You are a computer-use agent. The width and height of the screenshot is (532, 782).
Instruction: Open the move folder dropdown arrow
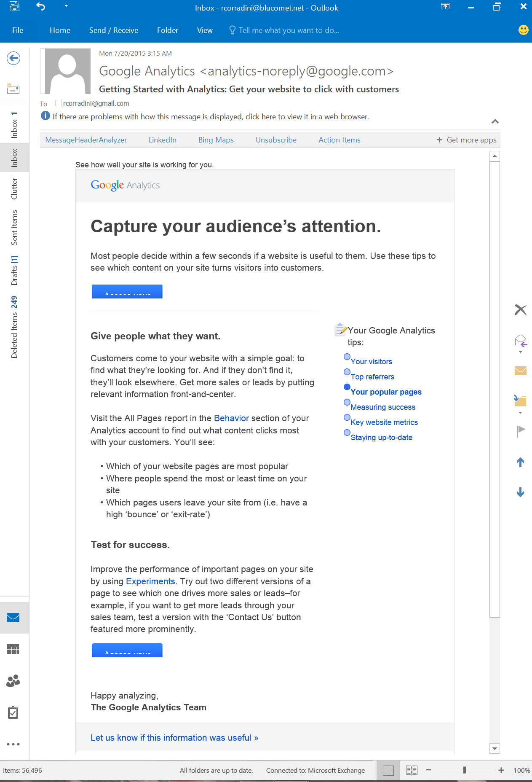click(x=521, y=413)
